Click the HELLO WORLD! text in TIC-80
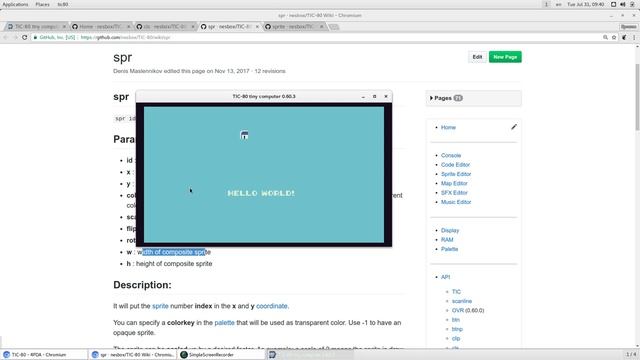The width and height of the screenshot is (640, 360). pyautogui.click(x=261, y=193)
